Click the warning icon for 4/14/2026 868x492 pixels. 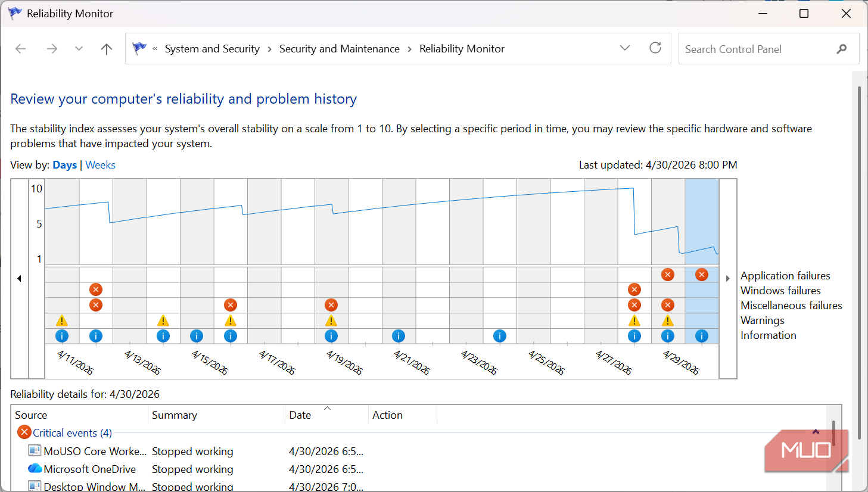[163, 320]
